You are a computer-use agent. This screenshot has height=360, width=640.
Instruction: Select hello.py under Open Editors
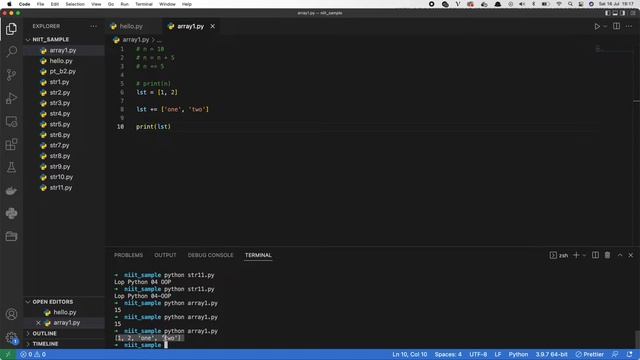pos(64,312)
